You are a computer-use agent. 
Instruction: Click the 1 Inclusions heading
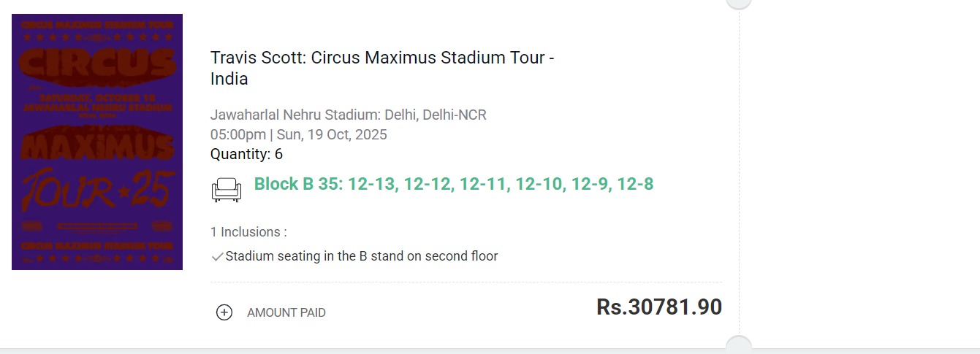[x=248, y=232]
